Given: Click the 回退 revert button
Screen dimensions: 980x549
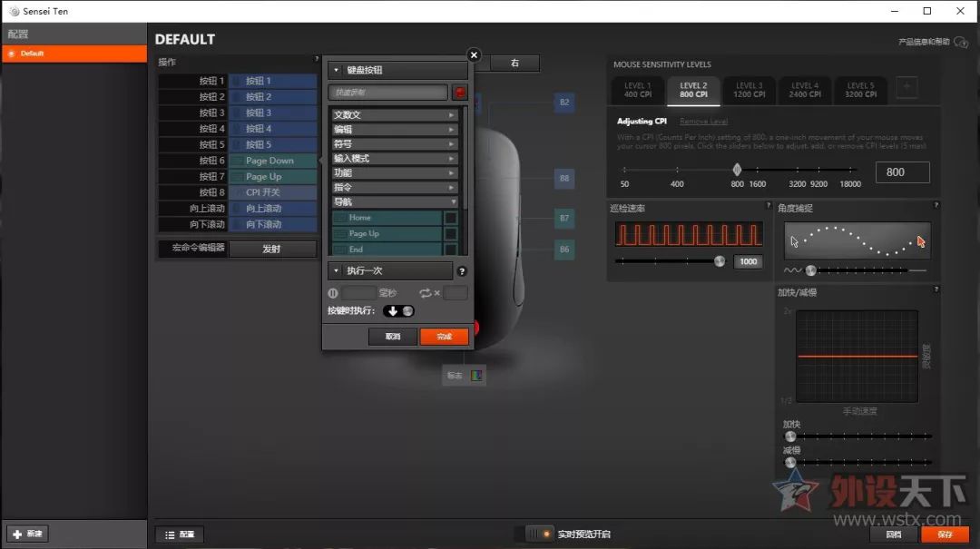Looking at the screenshot, I should 894,534.
